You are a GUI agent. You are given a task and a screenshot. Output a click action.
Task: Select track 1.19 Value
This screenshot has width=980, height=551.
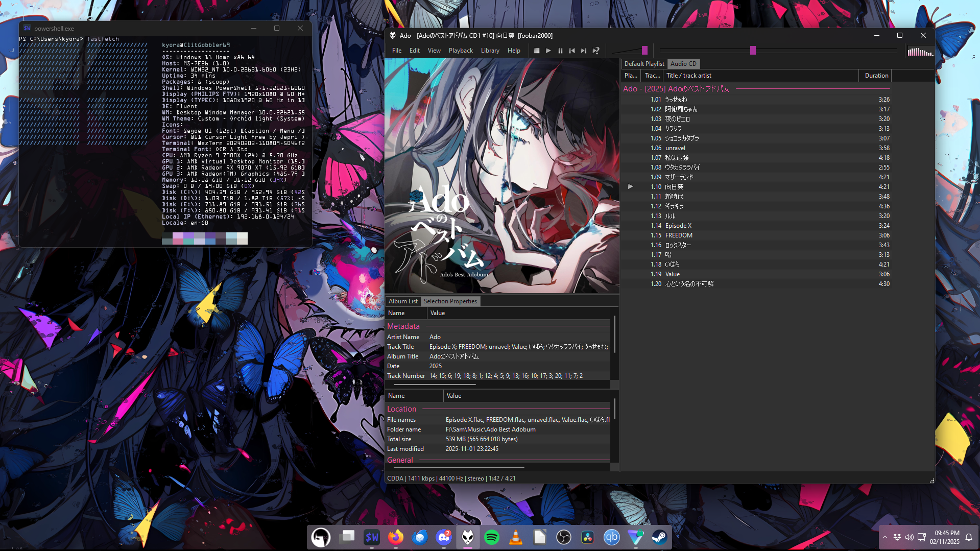pyautogui.click(x=756, y=274)
